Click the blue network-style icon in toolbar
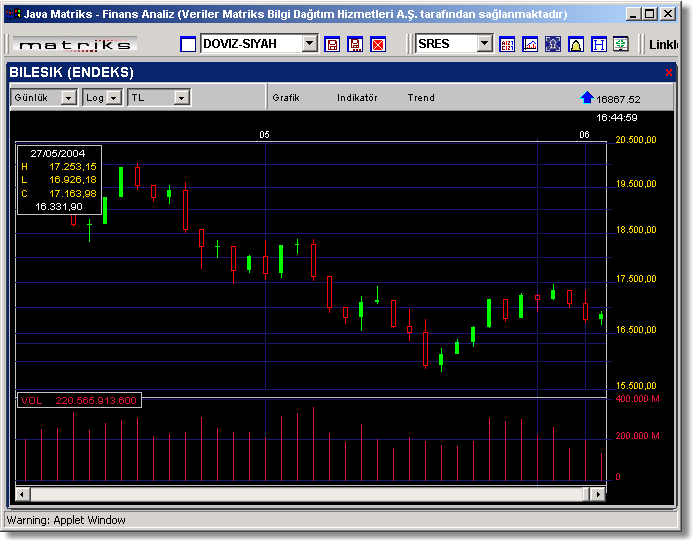The height and width of the screenshot is (543, 693). [x=553, y=45]
